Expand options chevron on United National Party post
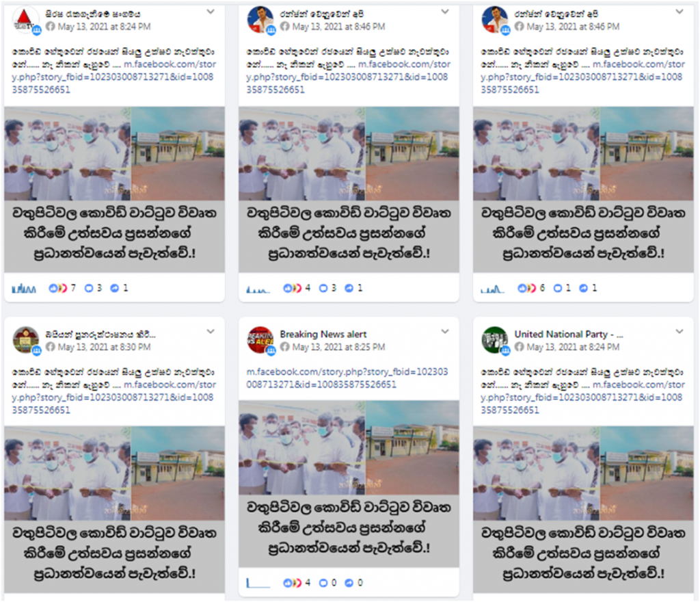Screen dimensions: 700x602 (x=679, y=332)
